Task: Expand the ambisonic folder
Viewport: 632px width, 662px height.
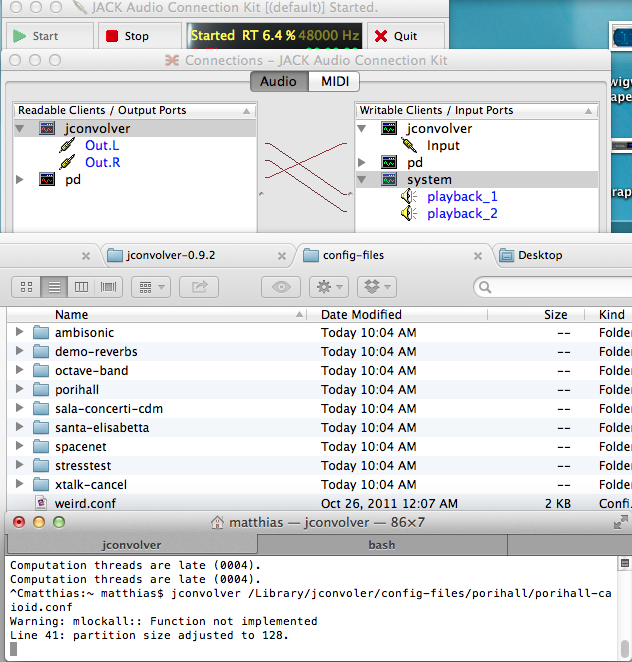Action: [x=19, y=332]
